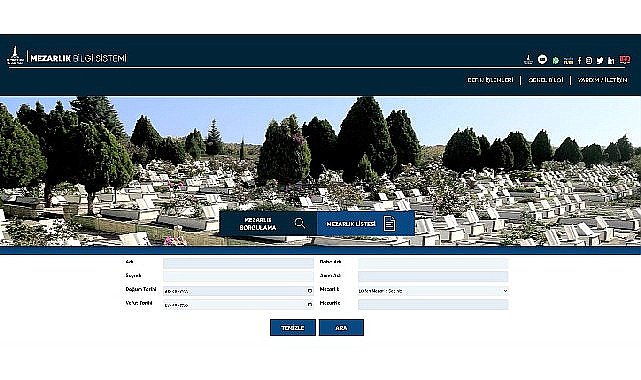Click the green icon in header
The width and height of the screenshot is (641, 380).
click(x=556, y=60)
